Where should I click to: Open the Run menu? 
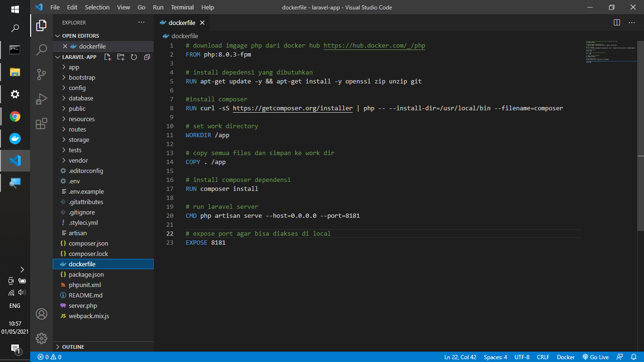(158, 7)
